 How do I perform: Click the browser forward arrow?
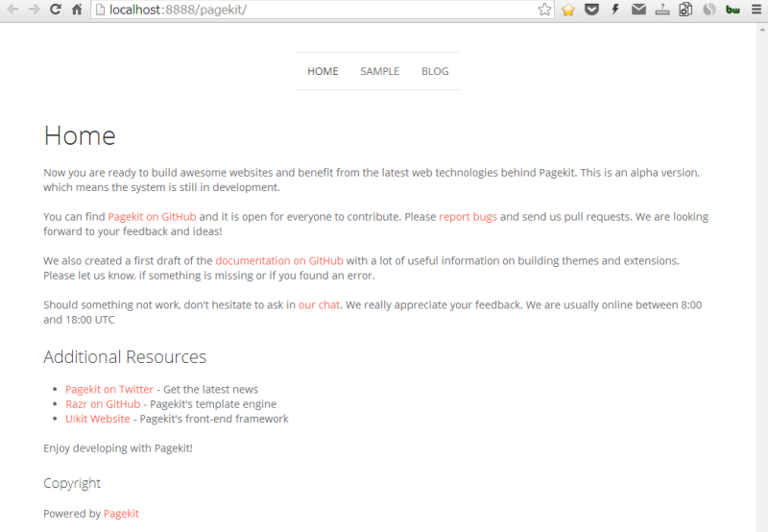pos(34,10)
